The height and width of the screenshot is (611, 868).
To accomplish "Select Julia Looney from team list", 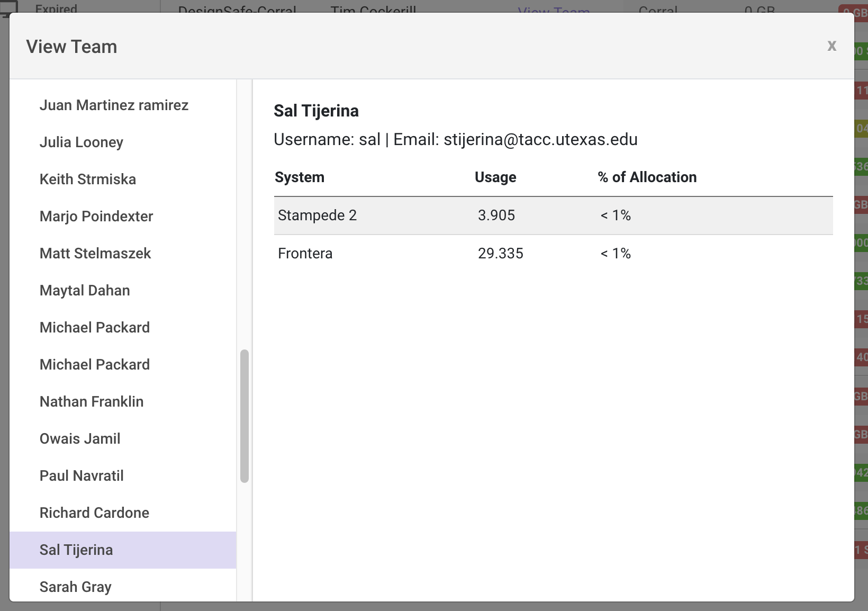I will coord(82,142).
